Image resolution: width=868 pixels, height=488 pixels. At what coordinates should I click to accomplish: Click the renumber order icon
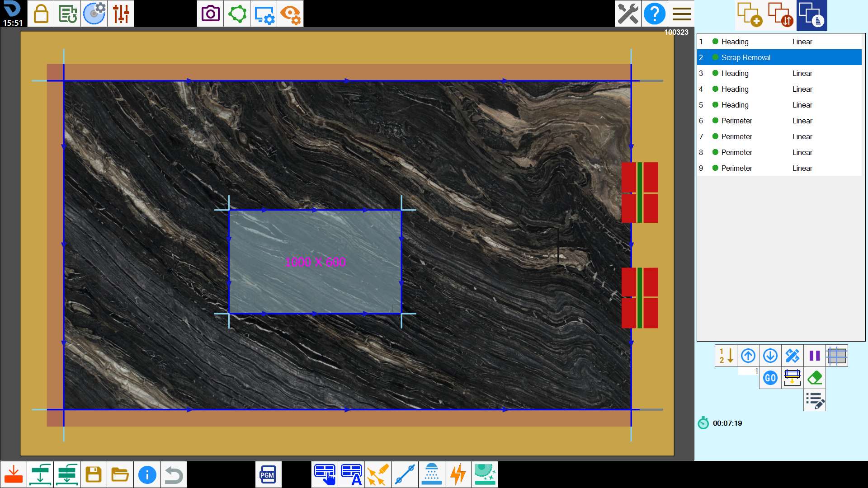(726, 356)
